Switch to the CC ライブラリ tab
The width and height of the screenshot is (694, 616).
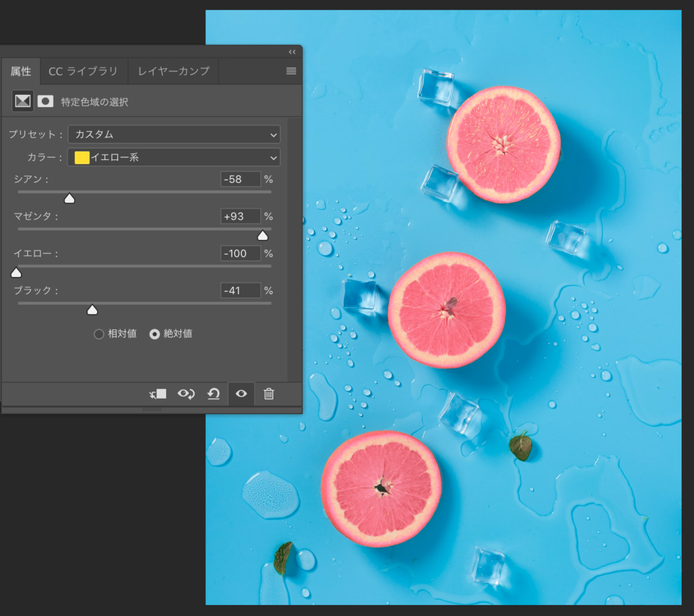83,71
